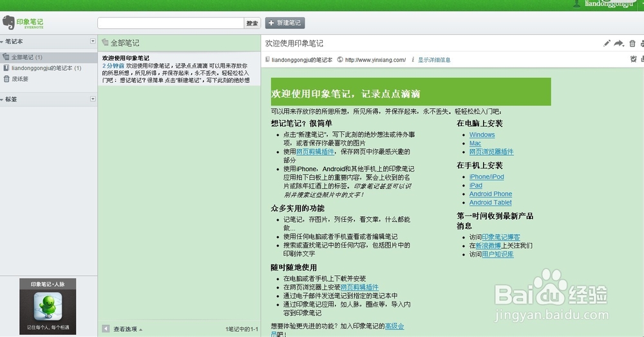Click the 新建笔记 new note button

[x=285, y=23]
